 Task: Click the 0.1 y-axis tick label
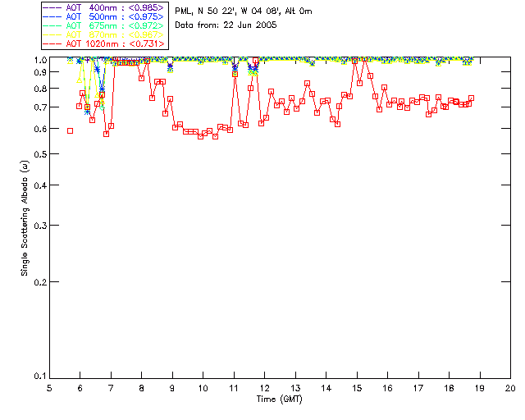[40, 377]
